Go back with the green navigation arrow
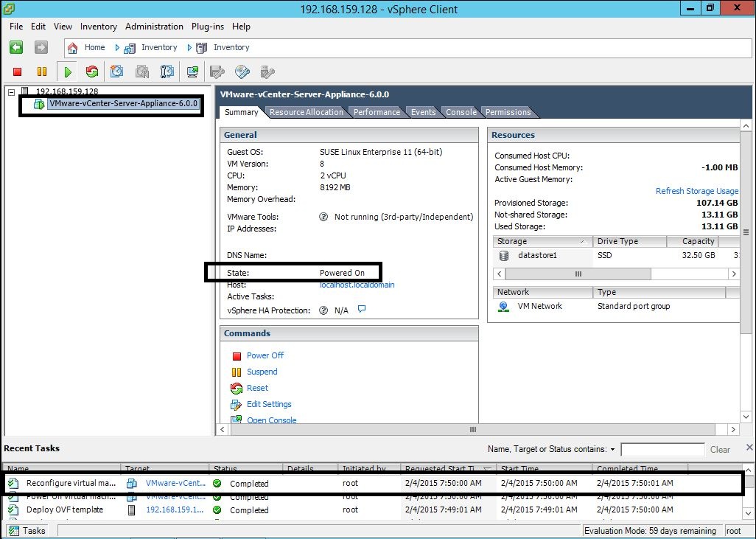Image resolution: width=756 pixels, height=539 pixels. click(16, 47)
